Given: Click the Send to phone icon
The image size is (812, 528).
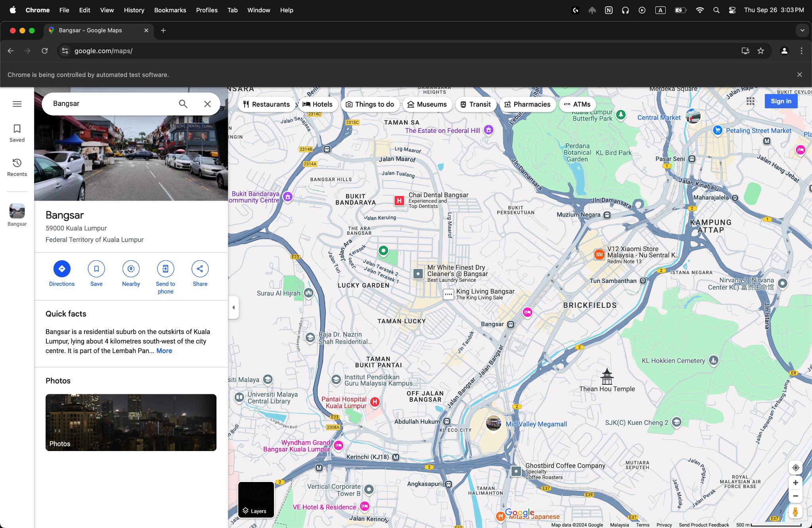Looking at the screenshot, I should (165, 269).
